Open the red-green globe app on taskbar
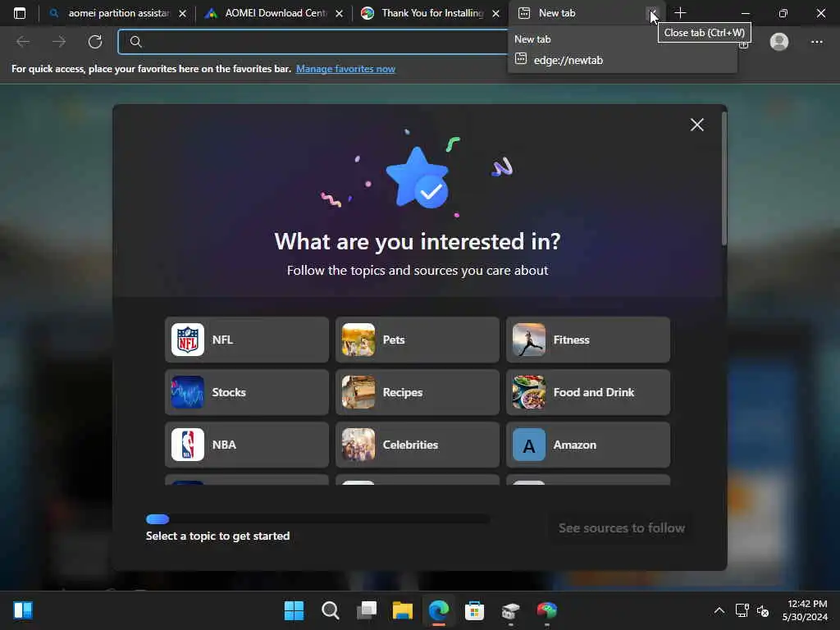The width and height of the screenshot is (840, 630). 546,610
